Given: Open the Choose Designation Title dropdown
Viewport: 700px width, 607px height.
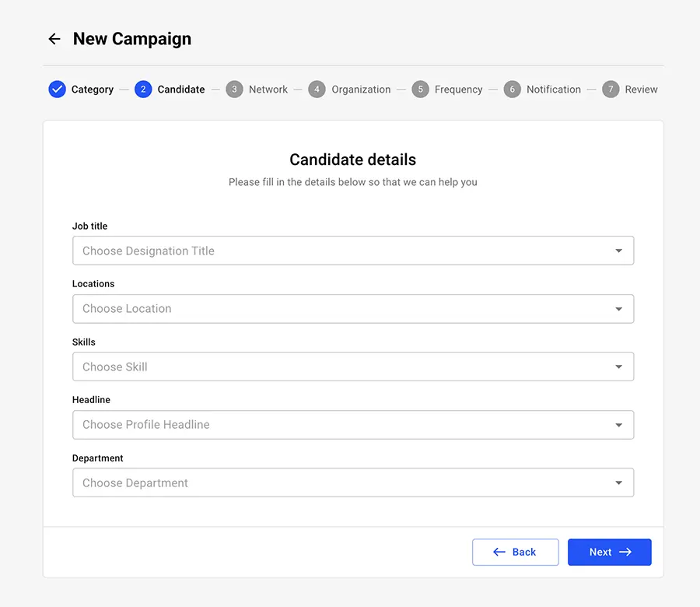Looking at the screenshot, I should pos(353,251).
